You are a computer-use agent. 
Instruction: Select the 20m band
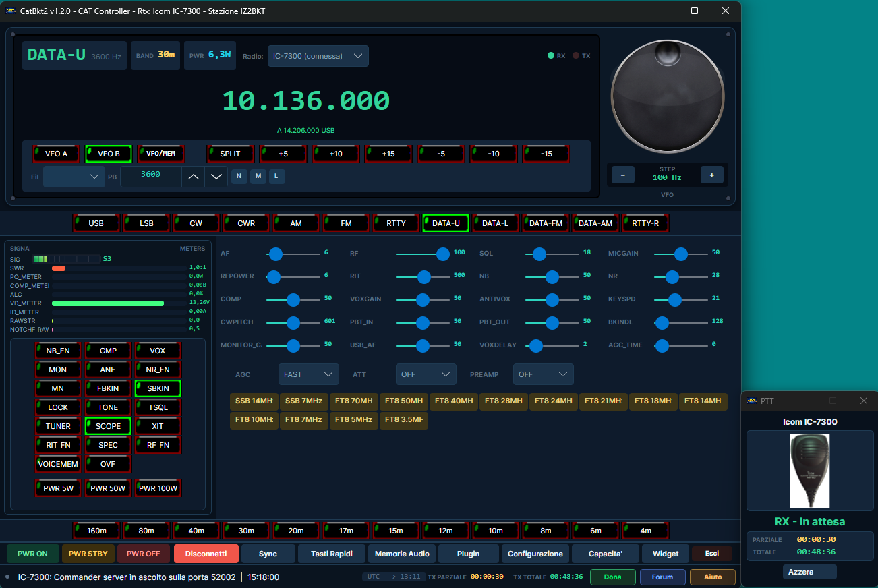coord(296,531)
